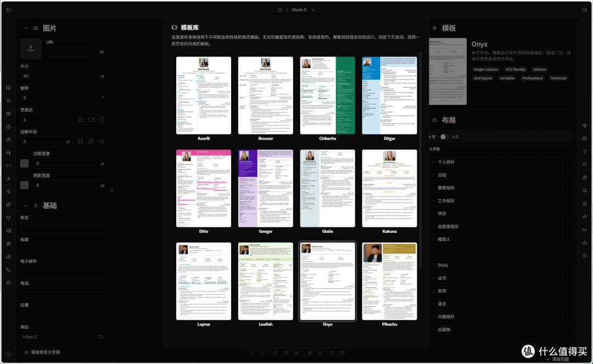This screenshot has height=364, width=593.
Task: Click the picture upload button
Action: coord(31,48)
